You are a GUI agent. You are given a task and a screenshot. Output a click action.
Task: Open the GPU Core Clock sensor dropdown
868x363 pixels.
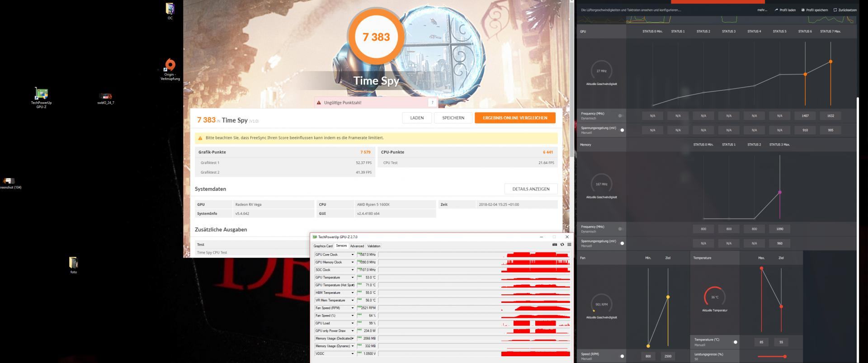353,255
